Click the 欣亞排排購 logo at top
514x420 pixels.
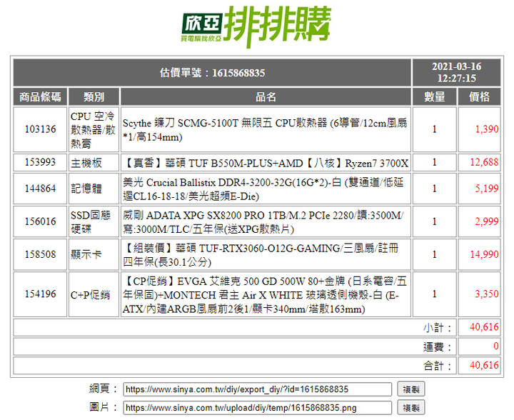(256, 26)
